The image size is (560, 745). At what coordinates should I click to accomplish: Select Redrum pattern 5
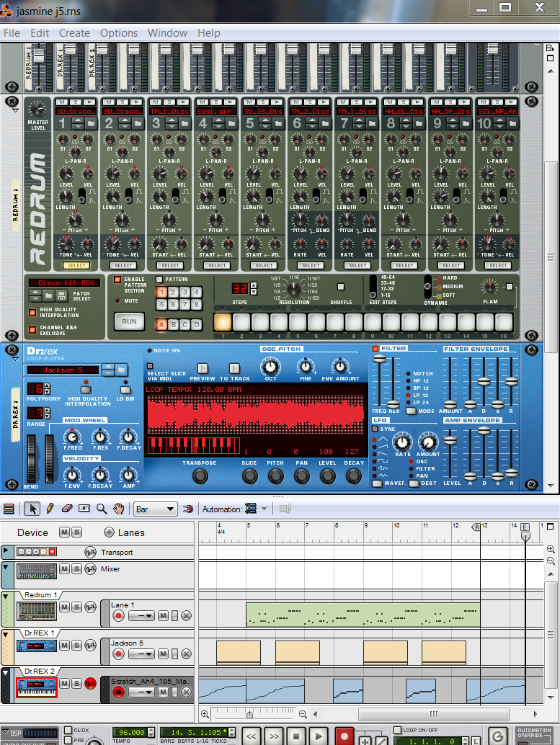click(x=161, y=304)
